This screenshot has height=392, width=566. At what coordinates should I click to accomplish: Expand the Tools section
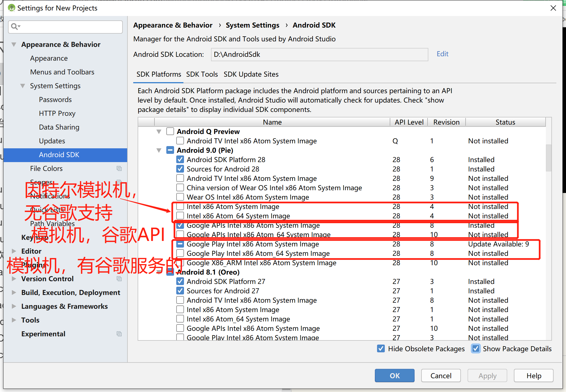click(14, 320)
